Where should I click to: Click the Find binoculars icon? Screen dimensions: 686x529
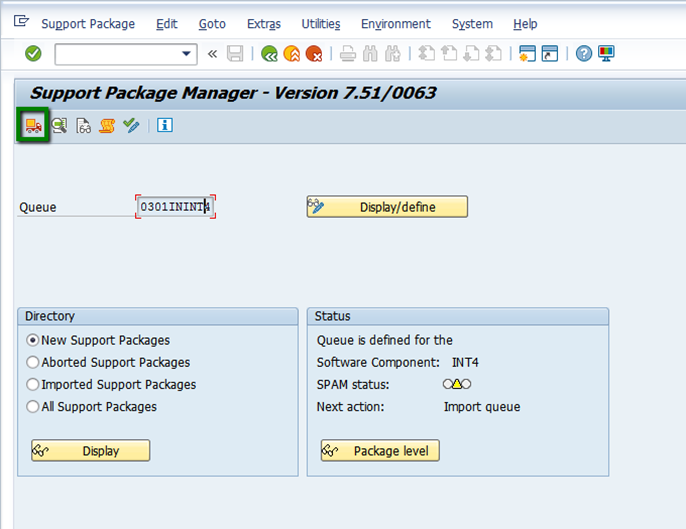370,54
